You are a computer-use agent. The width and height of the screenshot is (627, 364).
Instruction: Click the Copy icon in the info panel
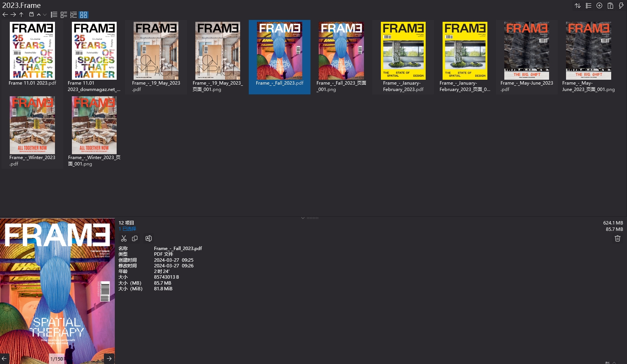tap(135, 238)
